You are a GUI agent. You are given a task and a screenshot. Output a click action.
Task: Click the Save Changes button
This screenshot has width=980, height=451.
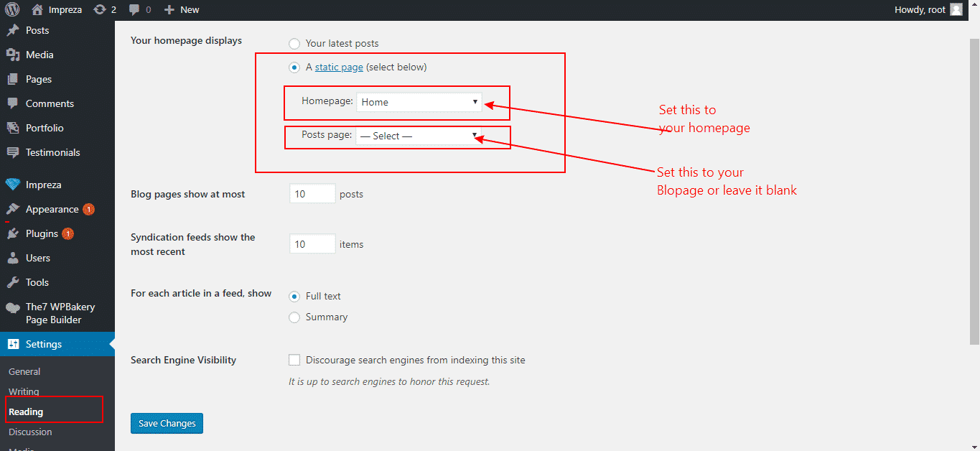click(x=167, y=424)
